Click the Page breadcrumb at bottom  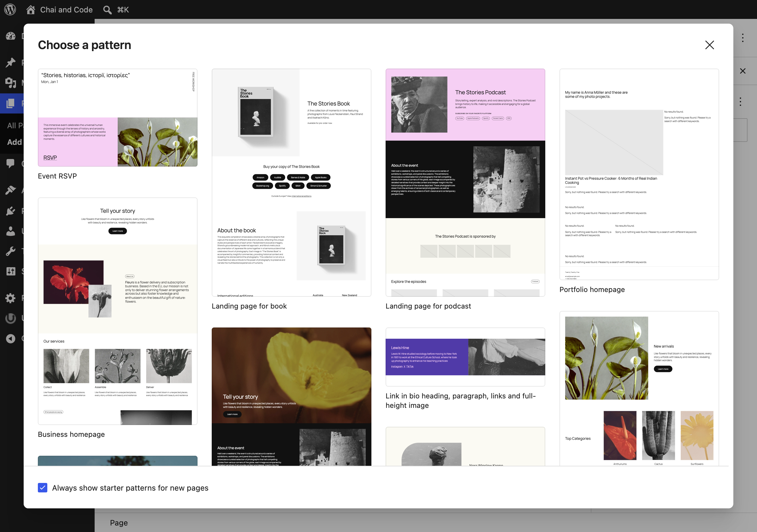pyautogui.click(x=119, y=523)
